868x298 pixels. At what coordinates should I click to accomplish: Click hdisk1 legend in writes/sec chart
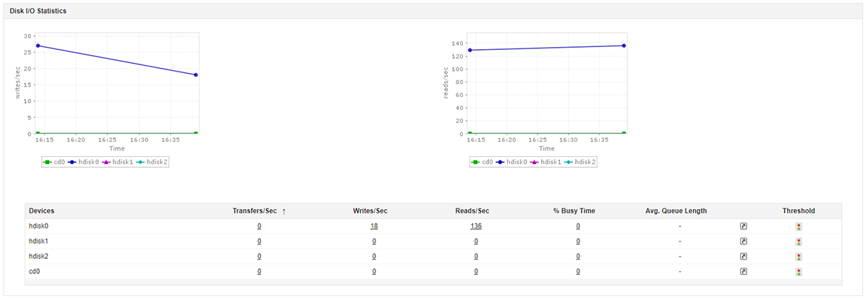click(x=119, y=162)
